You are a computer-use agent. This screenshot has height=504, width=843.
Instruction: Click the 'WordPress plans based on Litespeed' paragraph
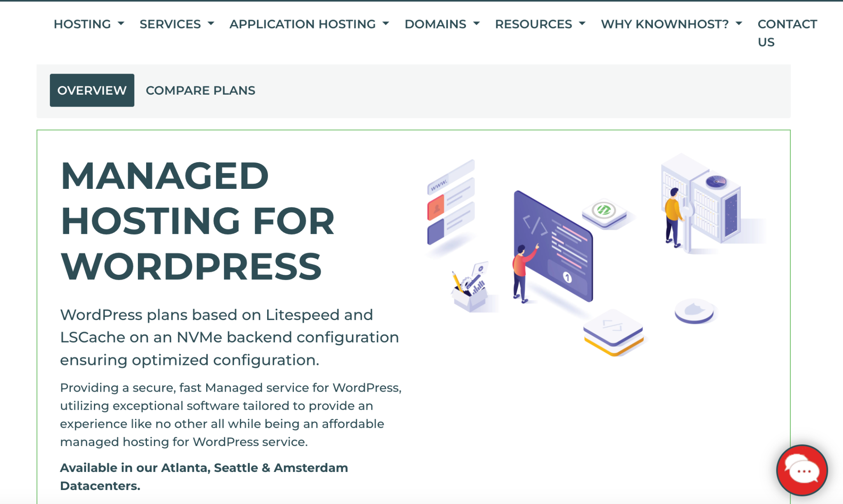(229, 337)
